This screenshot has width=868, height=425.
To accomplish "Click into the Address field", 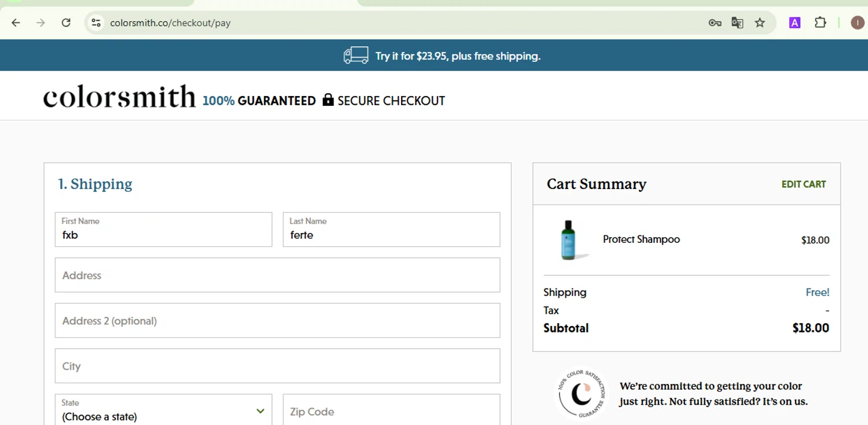I will tap(277, 275).
